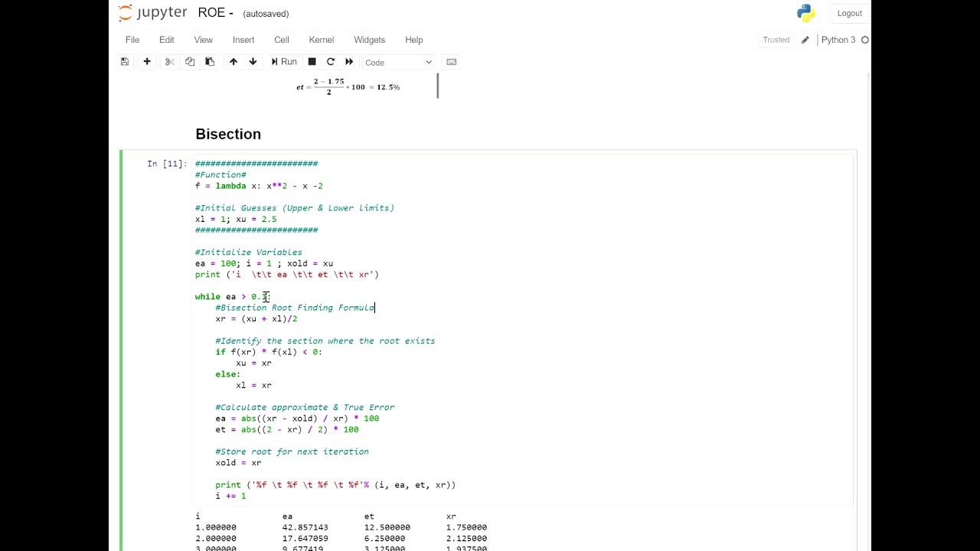The image size is (980, 551).
Task: Click output value 42.857143
Action: coord(305,527)
